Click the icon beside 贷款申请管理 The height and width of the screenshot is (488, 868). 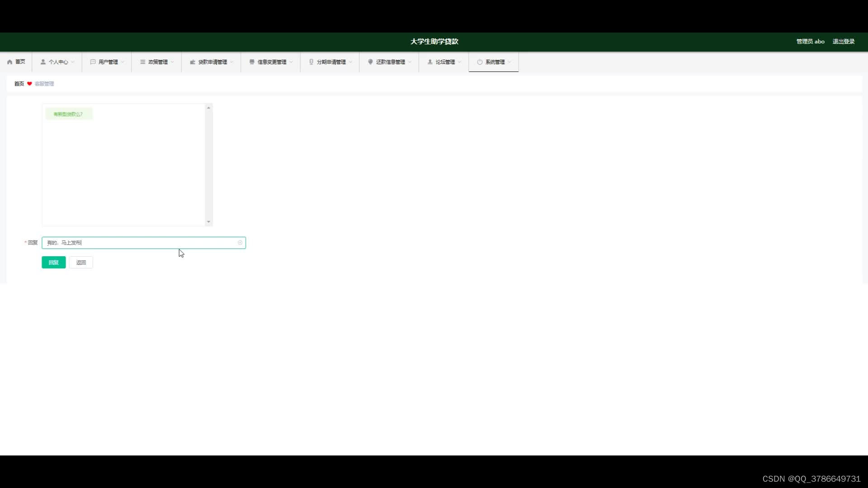[193, 62]
